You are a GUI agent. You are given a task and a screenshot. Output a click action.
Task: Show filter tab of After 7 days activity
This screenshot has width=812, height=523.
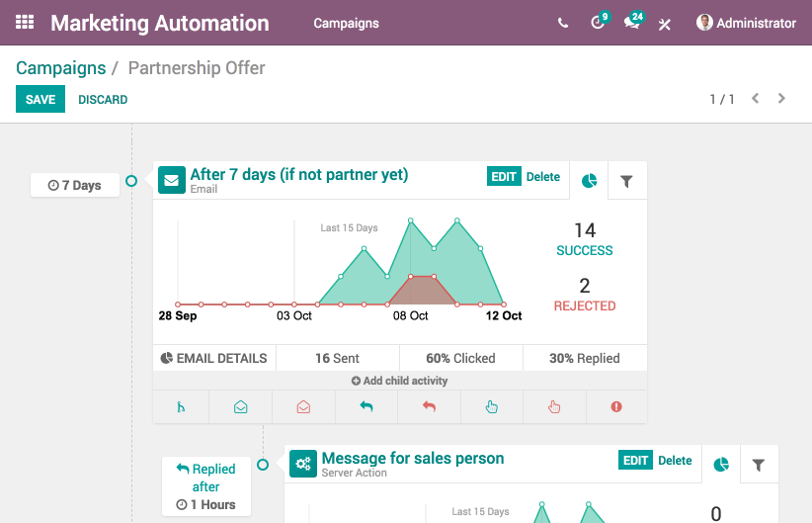[x=626, y=181]
